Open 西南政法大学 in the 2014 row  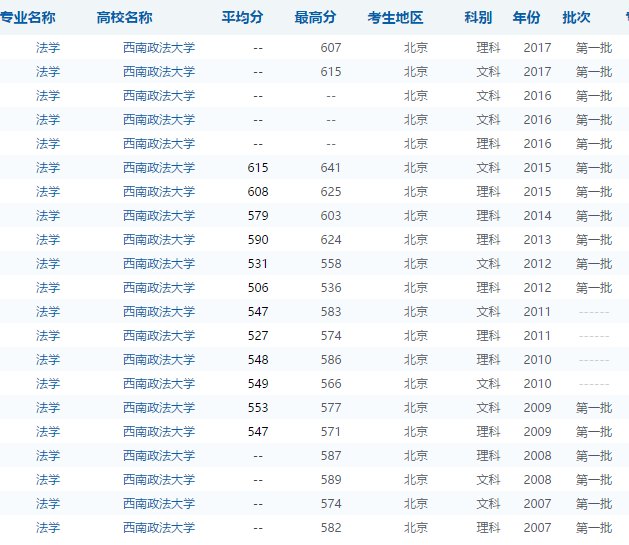point(159,216)
